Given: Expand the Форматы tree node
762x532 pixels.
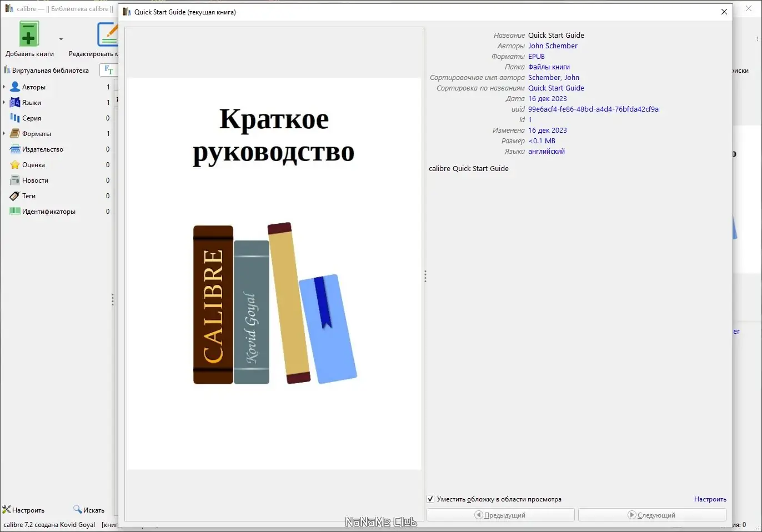Looking at the screenshot, I should [x=4, y=134].
